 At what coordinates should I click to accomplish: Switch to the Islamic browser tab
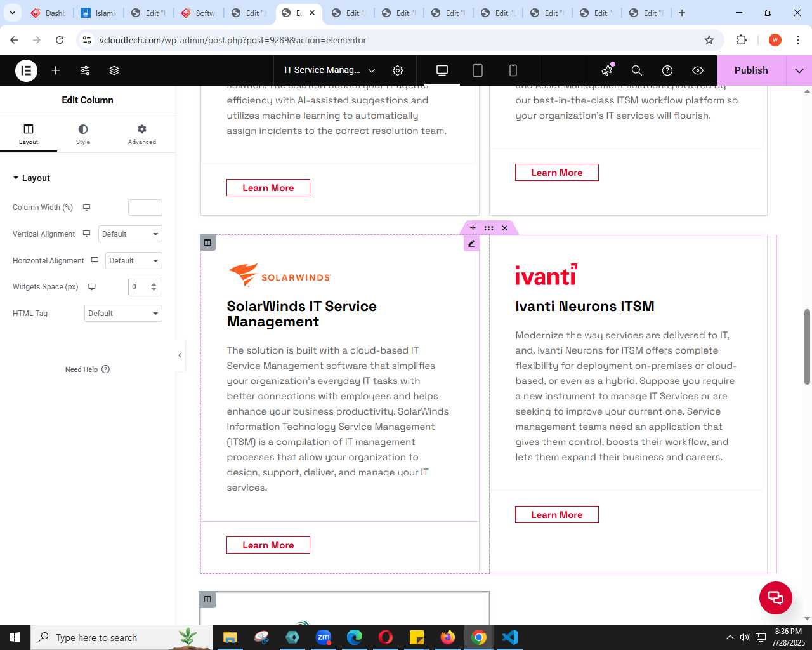pyautogui.click(x=98, y=13)
